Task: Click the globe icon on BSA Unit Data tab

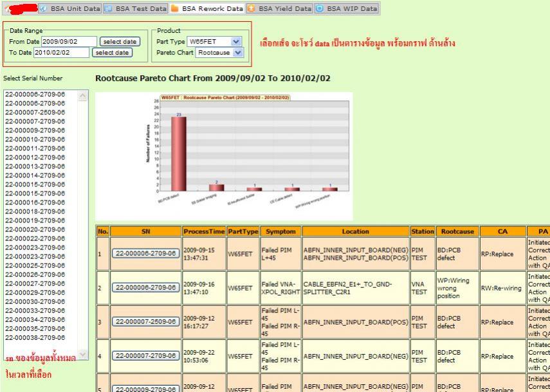Action: [43, 9]
